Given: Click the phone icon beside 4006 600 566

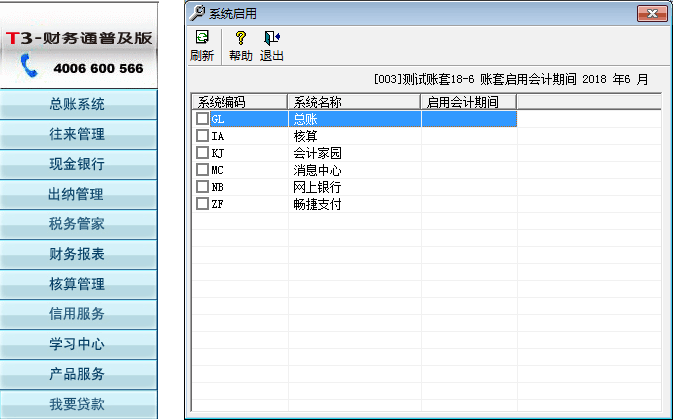Looking at the screenshot, I should (29, 67).
